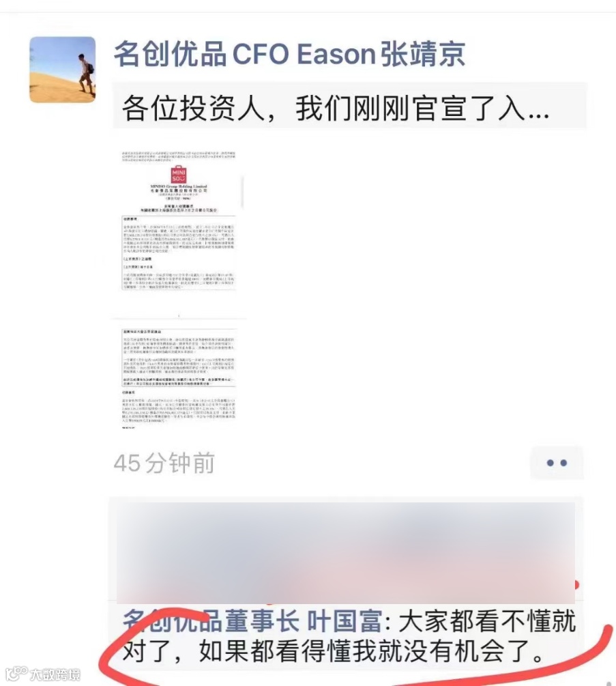The image size is (616, 686).
Task: Select the MINISO Group Holding Limited title
Action: point(178,186)
